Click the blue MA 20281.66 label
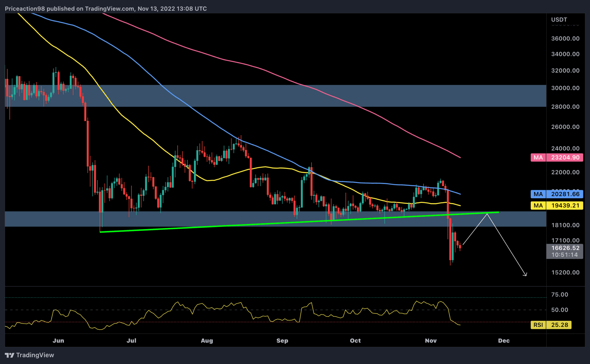Screen dimensions: 590x364 (x=557, y=194)
